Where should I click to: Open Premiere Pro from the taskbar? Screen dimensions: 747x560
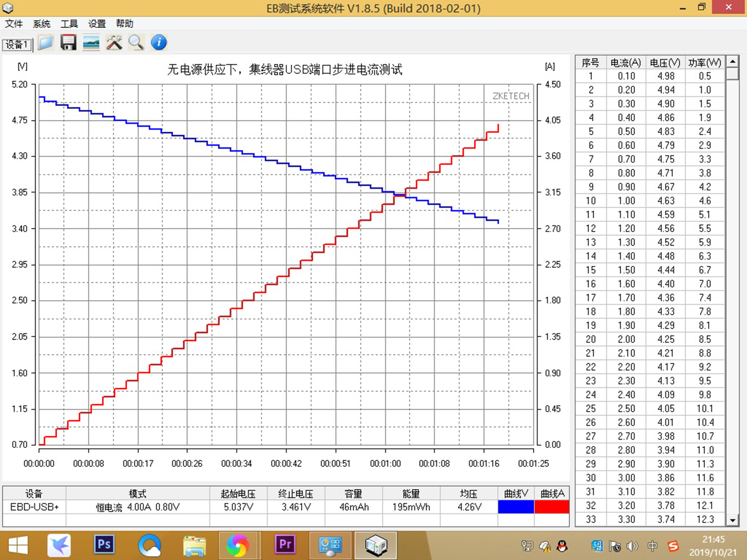[x=285, y=544]
